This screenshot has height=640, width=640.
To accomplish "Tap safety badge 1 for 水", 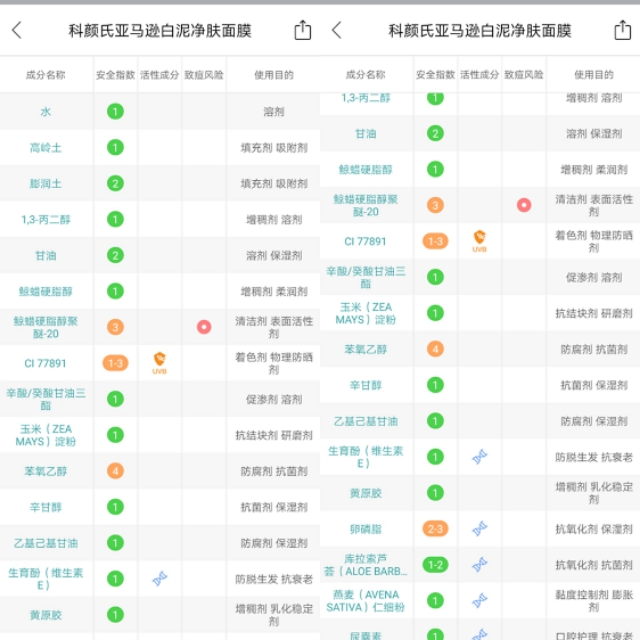I will tap(115, 111).
